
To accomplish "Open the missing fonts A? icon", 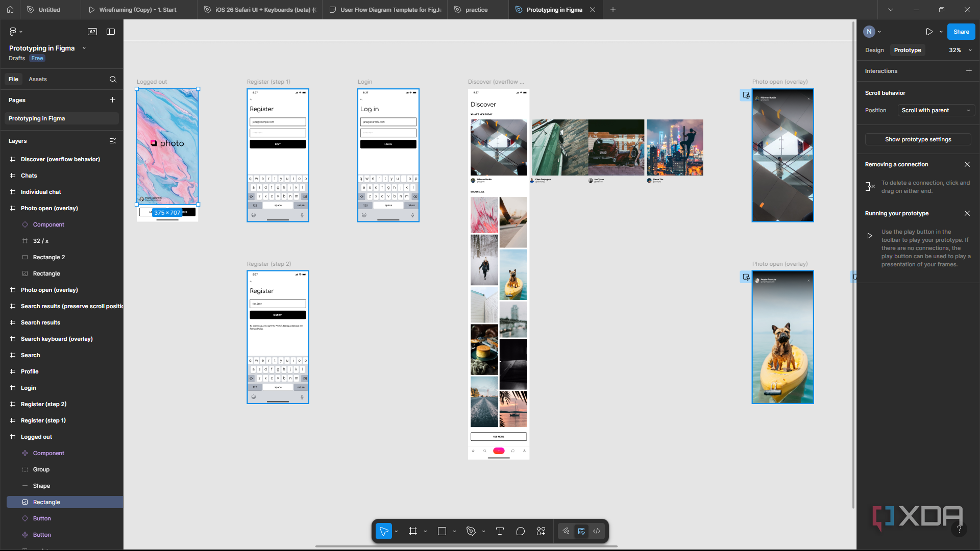I will [x=92, y=32].
